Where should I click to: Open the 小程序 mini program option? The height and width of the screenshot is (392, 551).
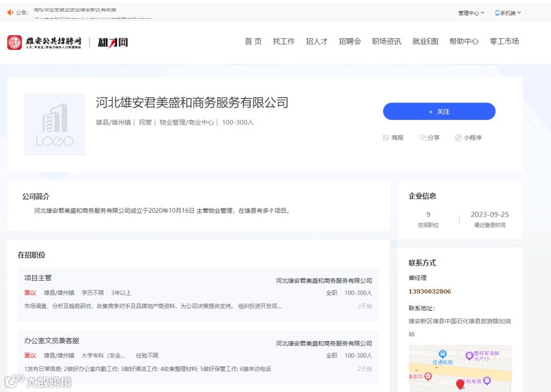[468, 138]
